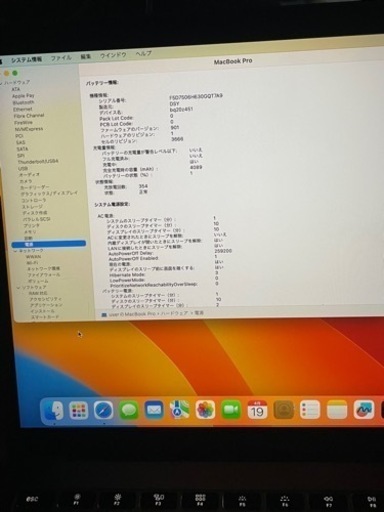The image size is (384, 512).
Task: Click the yellow minimize window button
Action: [7, 74]
